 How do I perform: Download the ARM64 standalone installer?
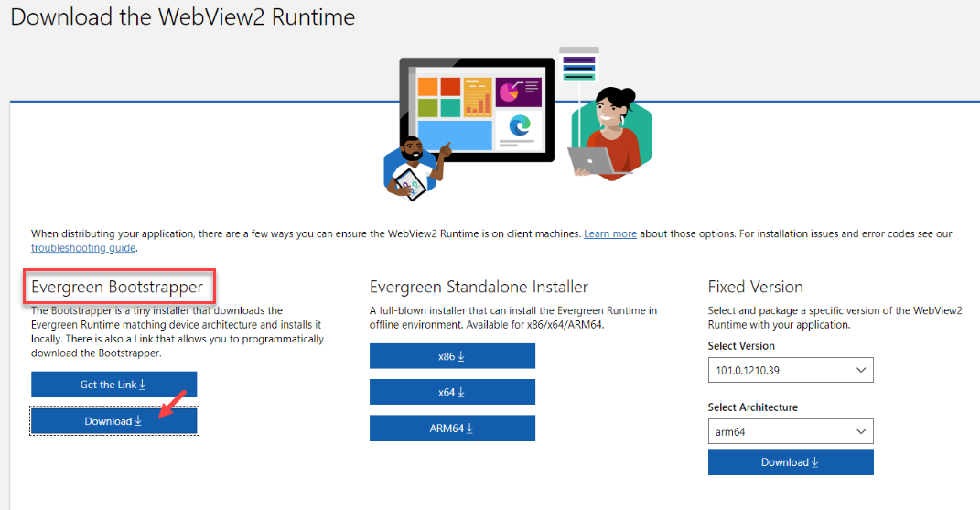pos(452,428)
